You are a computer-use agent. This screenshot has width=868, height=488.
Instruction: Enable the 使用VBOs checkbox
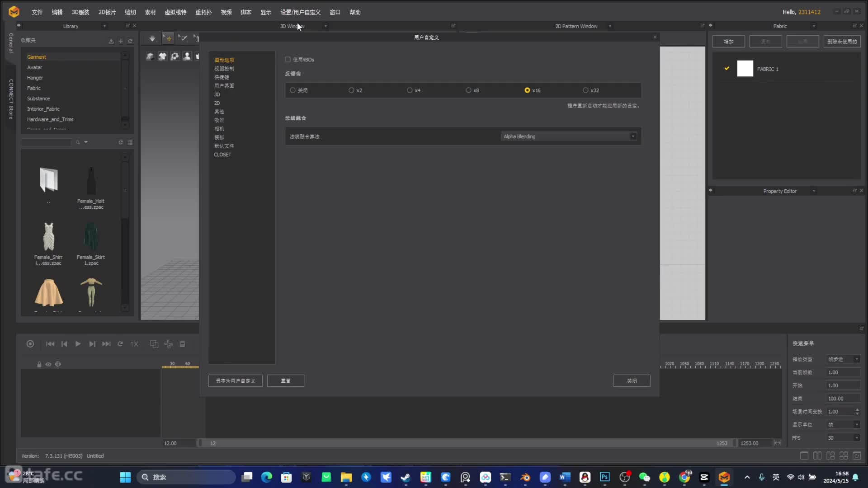coord(288,59)
